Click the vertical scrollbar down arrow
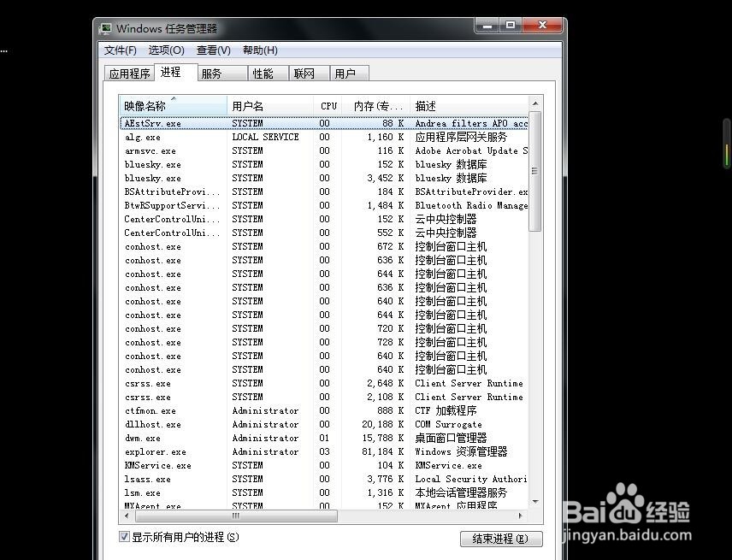The height and width of the screenshot is (560, 732). coord(535,502)
